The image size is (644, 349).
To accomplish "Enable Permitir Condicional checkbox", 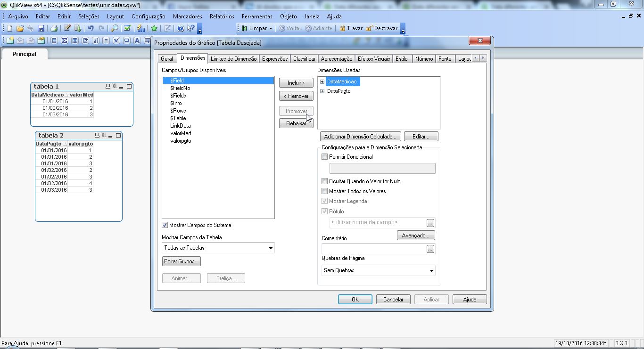I will [x=324, y=157].
